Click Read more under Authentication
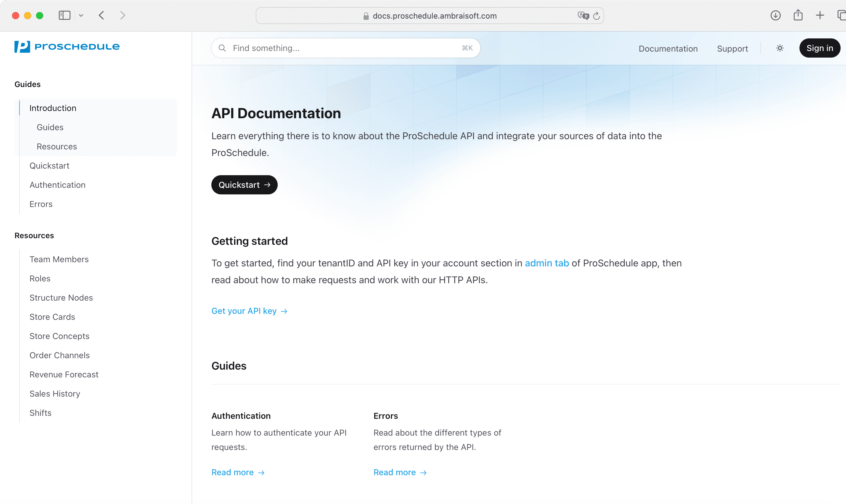 pos(238,472)
